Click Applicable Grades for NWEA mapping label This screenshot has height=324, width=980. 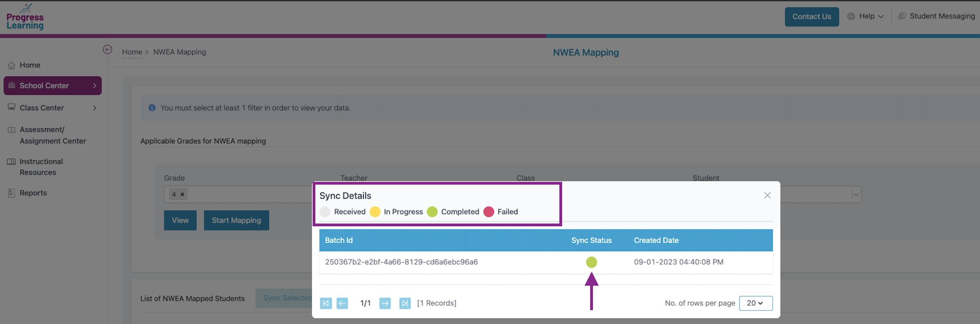(203, 141)
